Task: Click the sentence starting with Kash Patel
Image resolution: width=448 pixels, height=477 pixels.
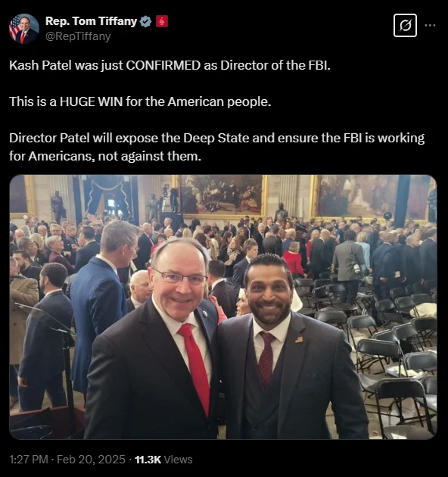Action: coord(170,65)
